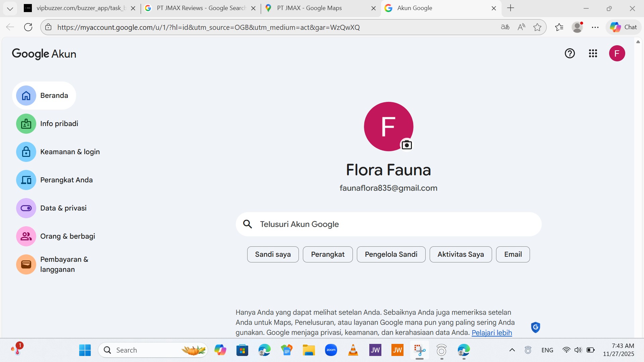Open Keamanan & login section
This screenshot has width=644, height=362.
point(70,152)
